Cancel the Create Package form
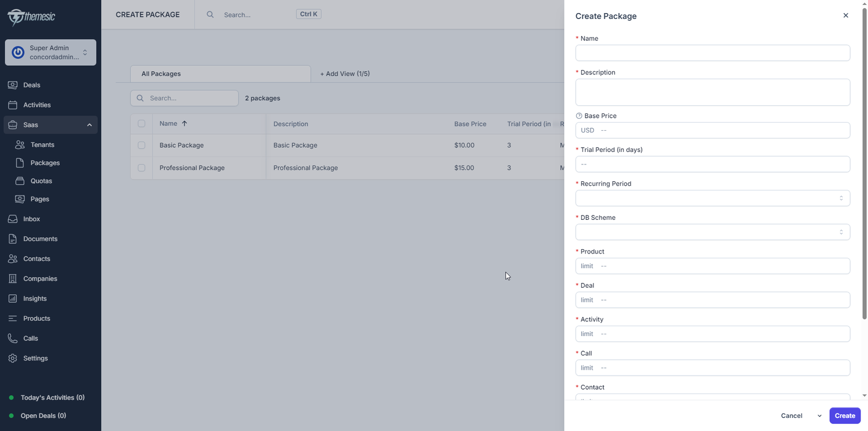Image resolution: width=868 pixels, height=431 pixels. coord(791,416)
